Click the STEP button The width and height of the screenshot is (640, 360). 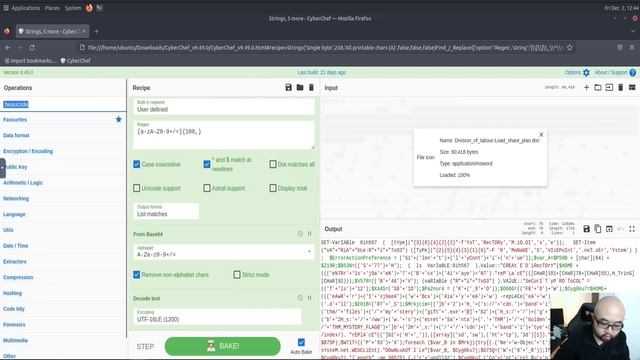(x=145, y=347)
